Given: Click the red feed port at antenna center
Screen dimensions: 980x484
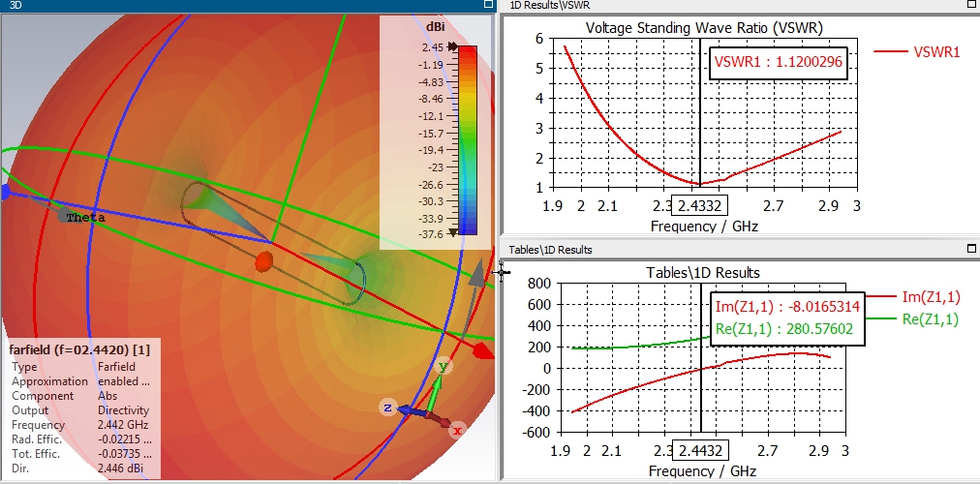Looking at the screenshot, I should 263,261.
